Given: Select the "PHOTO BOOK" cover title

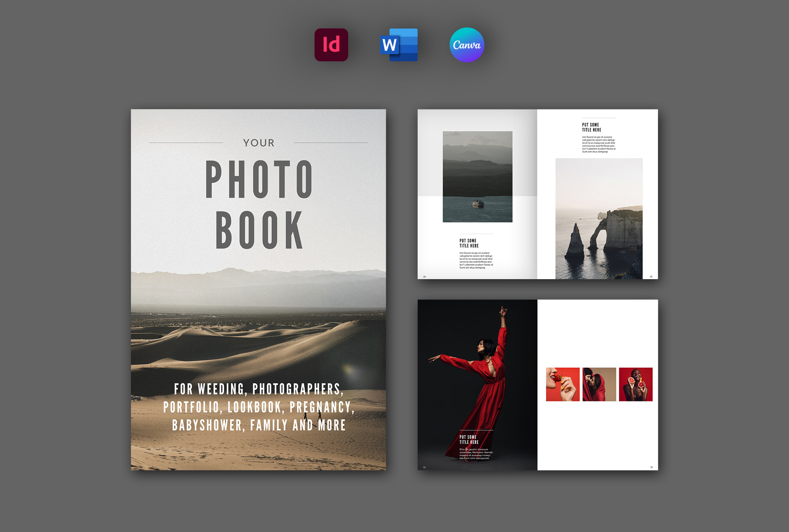Looking at the screenshot, I should click(x=259, y=204).
